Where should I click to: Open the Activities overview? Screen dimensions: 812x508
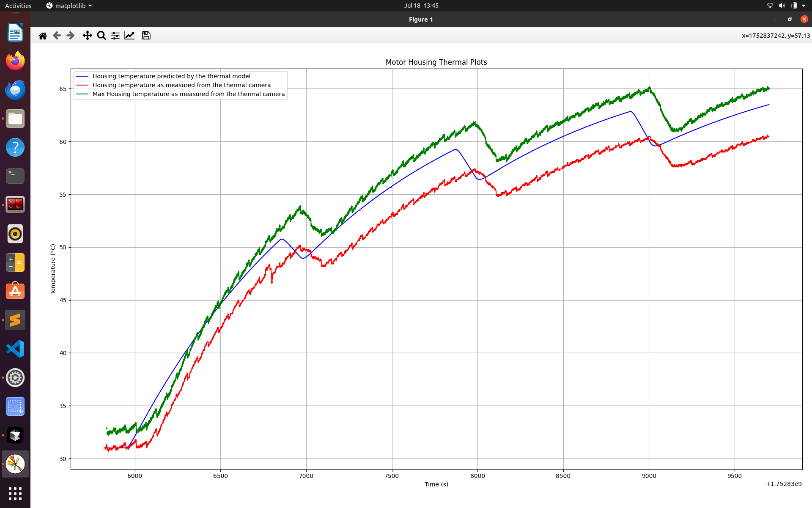click(x=18, y=6)
